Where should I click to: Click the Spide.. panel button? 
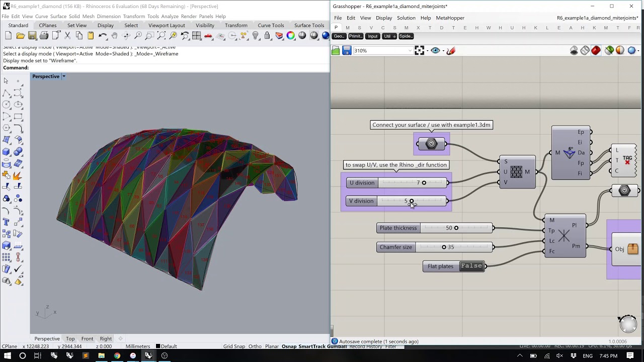[406, 36]
